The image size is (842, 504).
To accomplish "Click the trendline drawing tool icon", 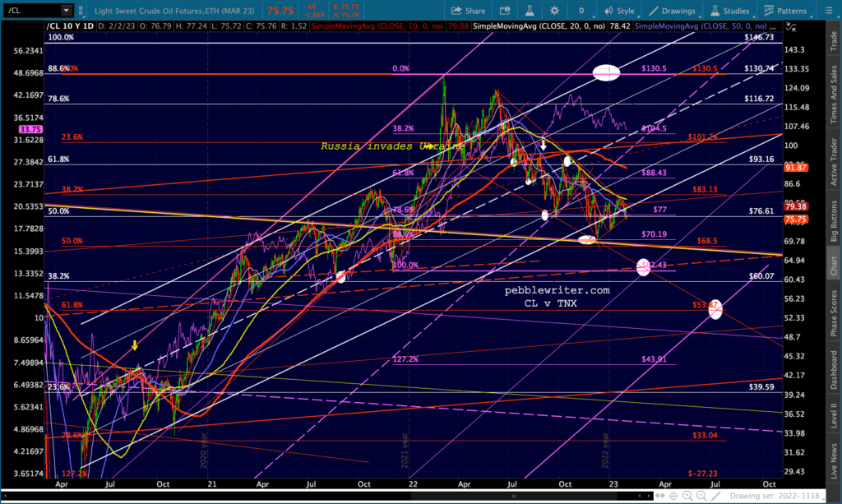I will [715, 496].
